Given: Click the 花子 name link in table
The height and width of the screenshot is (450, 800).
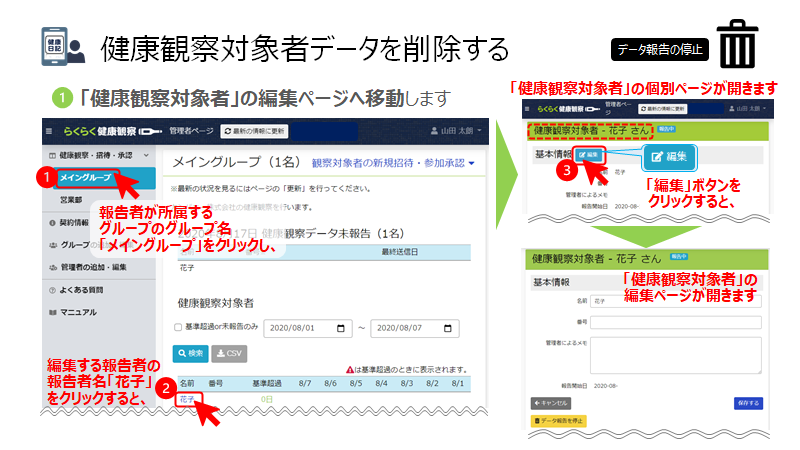Looking at the screenshot, I should 187,399.
